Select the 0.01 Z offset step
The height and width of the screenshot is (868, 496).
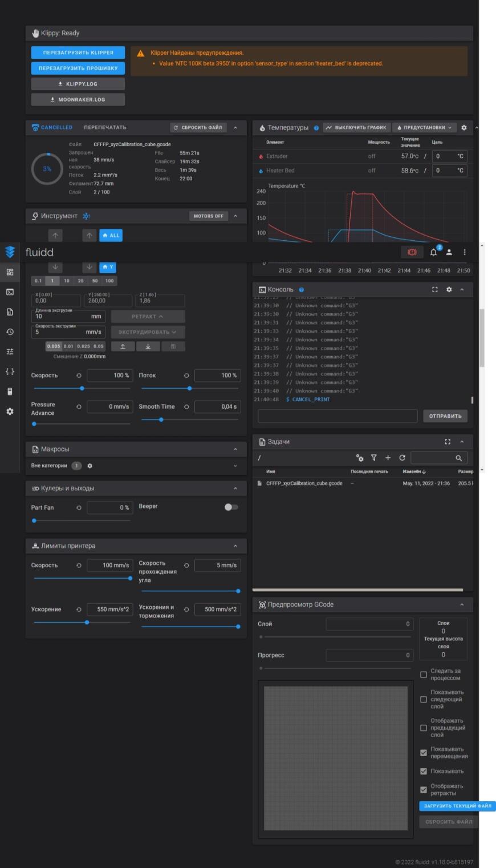pyautogui.click(x=68, y=346)
